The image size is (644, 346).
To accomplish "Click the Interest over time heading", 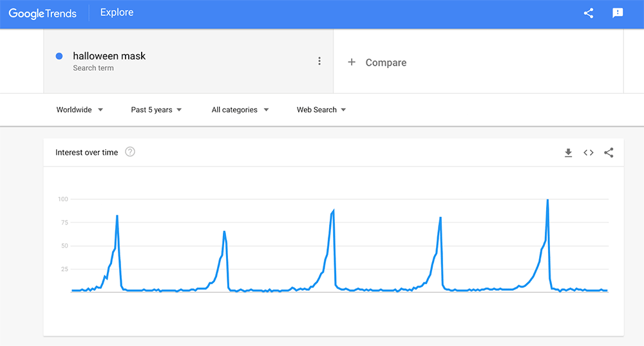I will 87,152.
